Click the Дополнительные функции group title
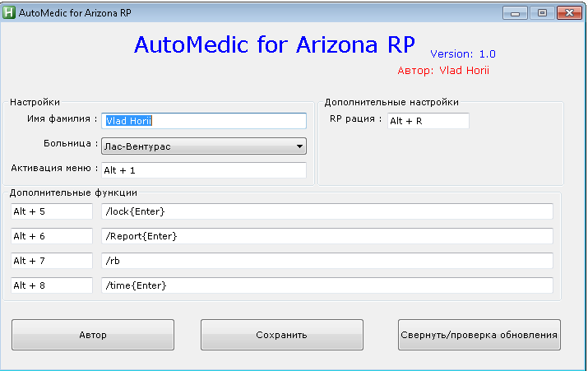This screenshot has width=588, height=371. (x=73, y=192)
